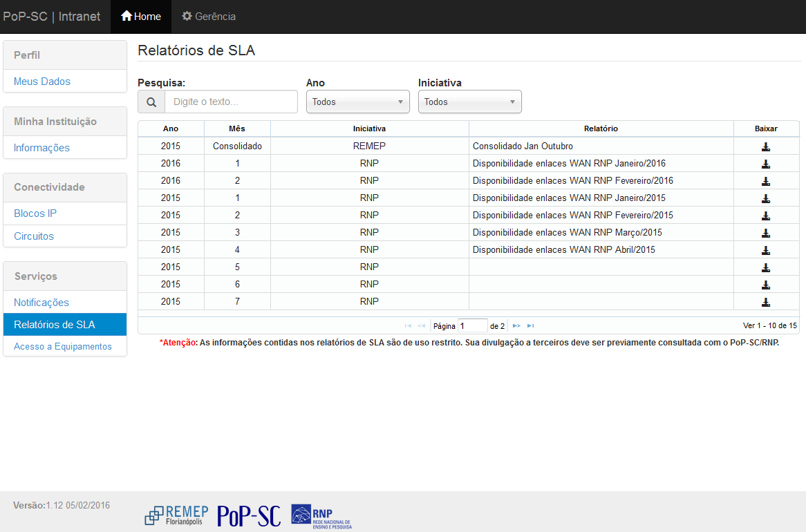Click the REMEP Florianópolis logo
This screenshot has height=532, width=806.
coord(176,514)
